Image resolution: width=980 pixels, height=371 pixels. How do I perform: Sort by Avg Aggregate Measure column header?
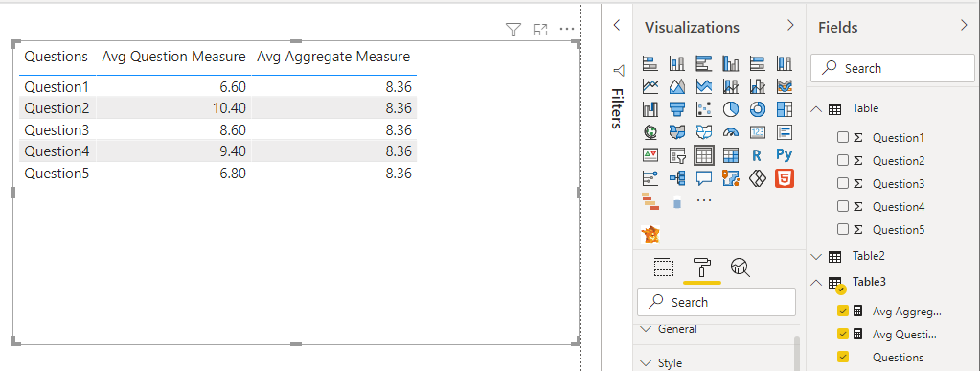coord(333,57)
